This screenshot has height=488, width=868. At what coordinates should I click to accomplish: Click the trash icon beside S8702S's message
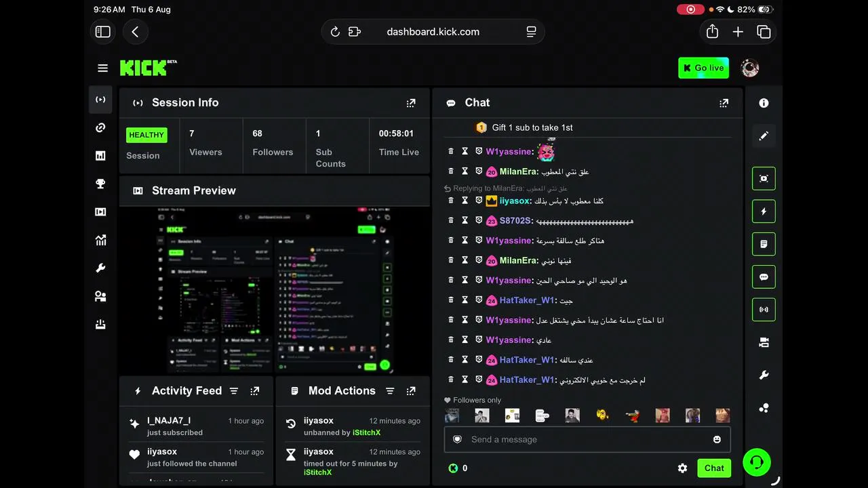pyautogui.click(x=451, y=220)
